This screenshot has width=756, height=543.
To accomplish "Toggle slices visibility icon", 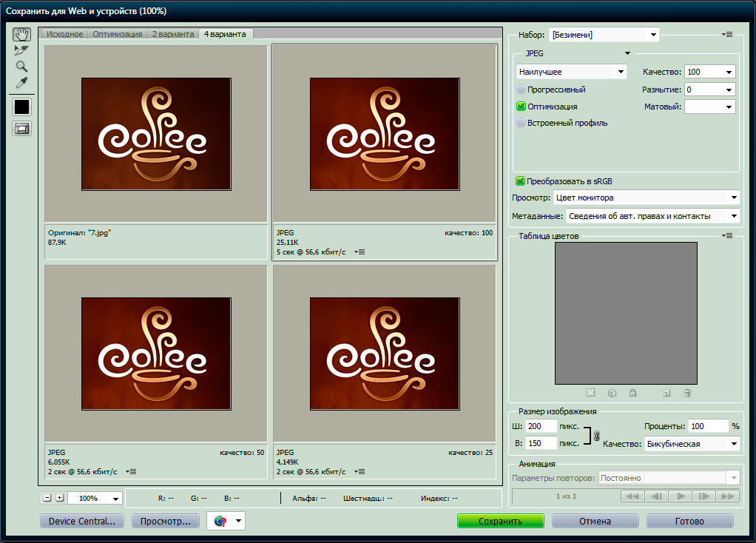I will pyautogui.click(x=21, y=129).
